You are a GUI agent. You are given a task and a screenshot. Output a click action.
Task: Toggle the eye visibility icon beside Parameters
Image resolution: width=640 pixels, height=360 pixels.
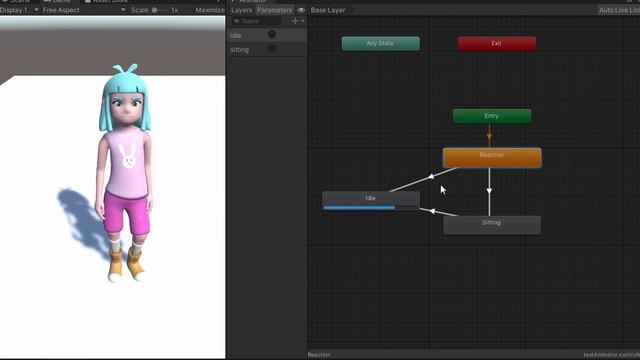[x=301, y=10]
